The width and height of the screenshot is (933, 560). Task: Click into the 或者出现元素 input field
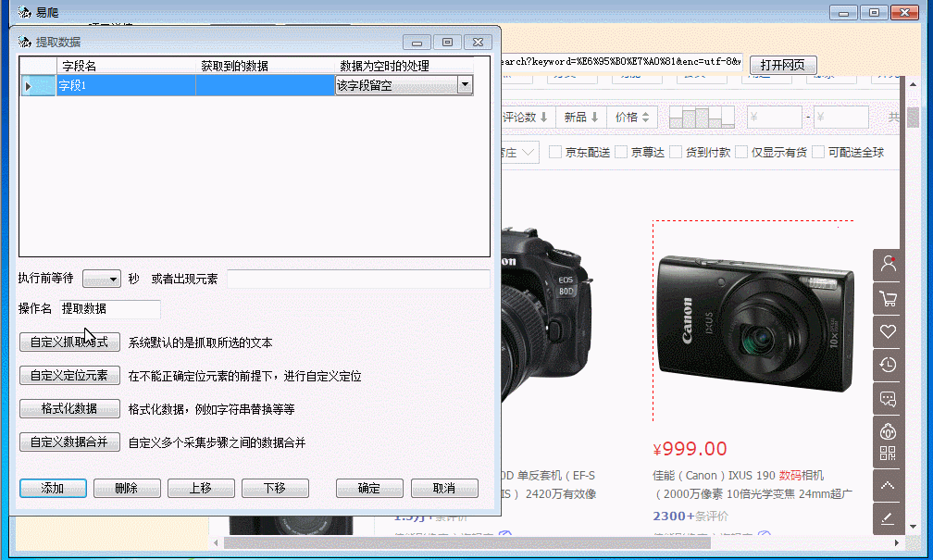(359, 279)
